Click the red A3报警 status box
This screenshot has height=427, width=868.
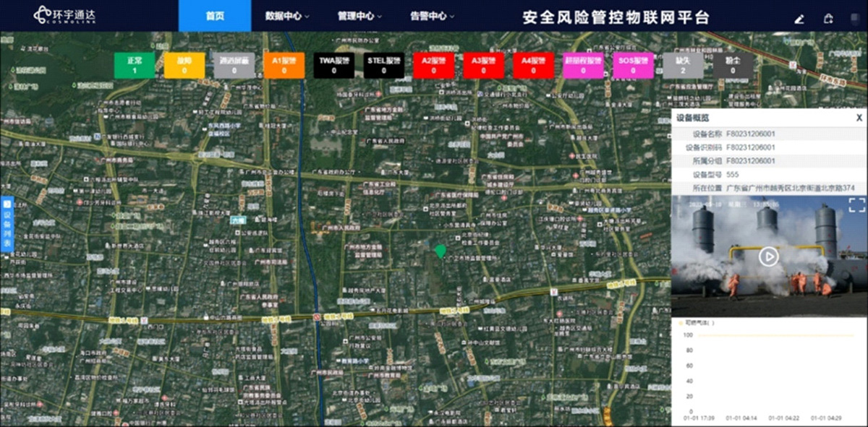[x=483, y=65]
